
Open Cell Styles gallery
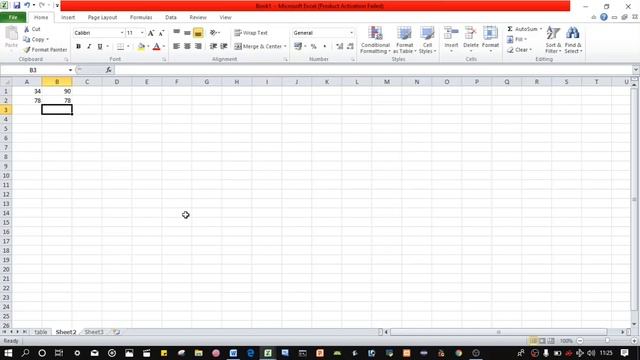pos(427,40)
